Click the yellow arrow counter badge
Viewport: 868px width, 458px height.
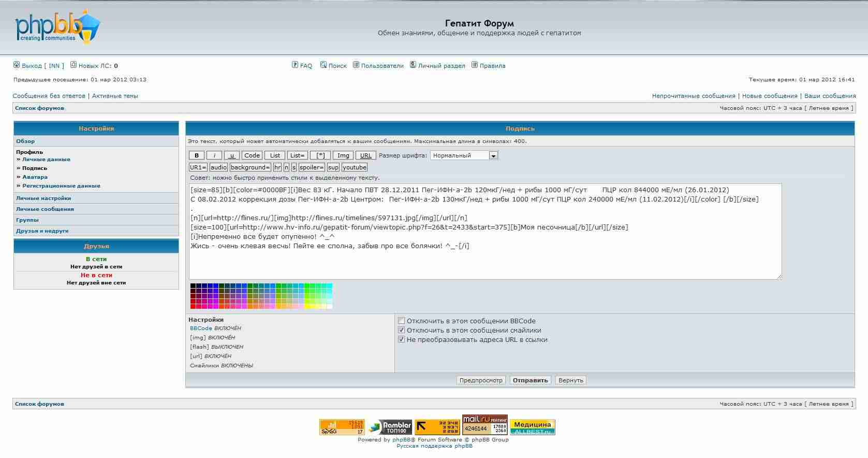pos(437,427)
